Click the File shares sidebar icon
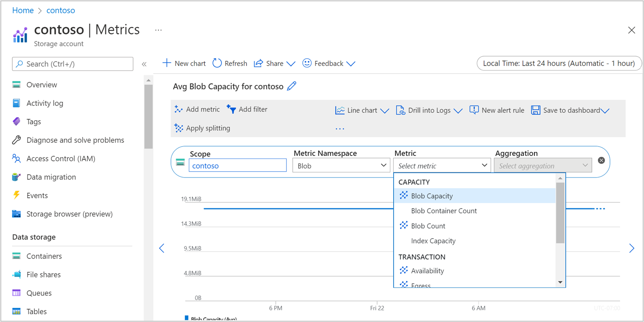 [x=17, y=274]
